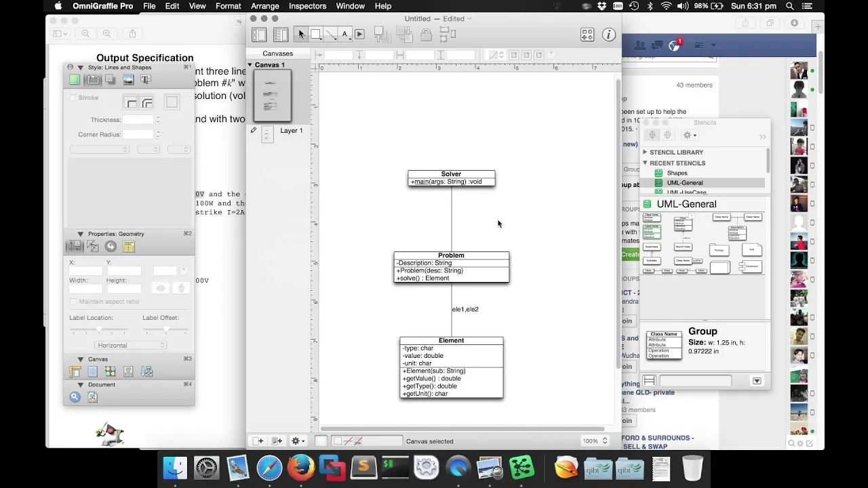Collapse the RECENT STENCILS section

645,163
